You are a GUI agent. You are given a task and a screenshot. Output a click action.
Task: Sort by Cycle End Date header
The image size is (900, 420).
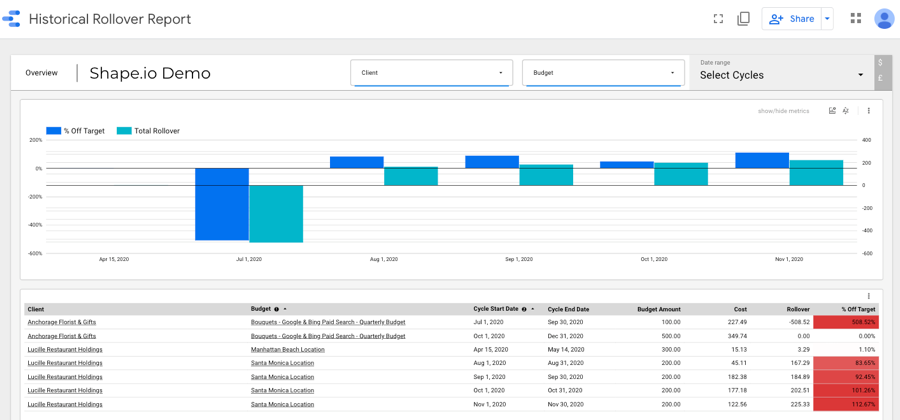tap(568, 309)
